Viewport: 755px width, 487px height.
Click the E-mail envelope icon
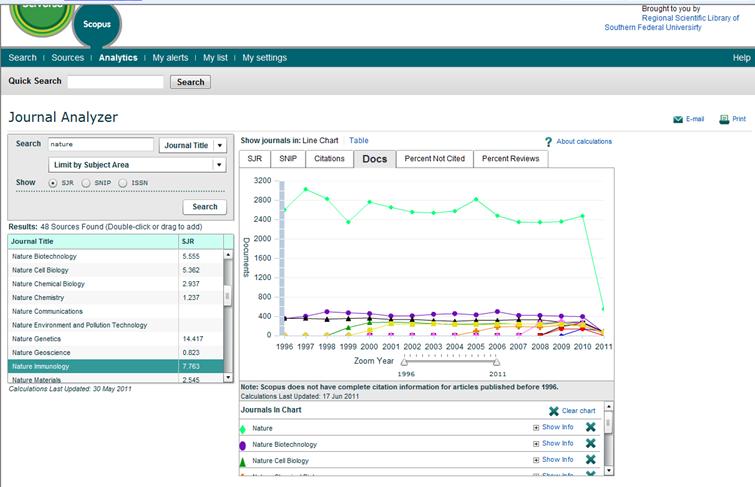(678, 119)
